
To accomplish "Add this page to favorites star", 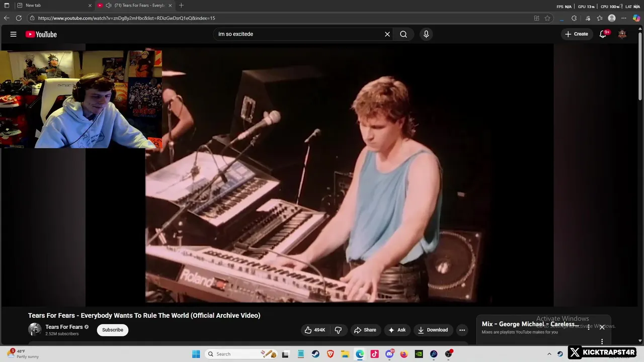I will (547, 18).
